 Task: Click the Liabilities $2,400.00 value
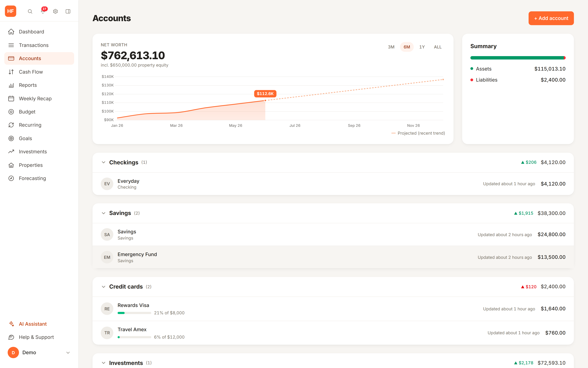tap(553, 80)
